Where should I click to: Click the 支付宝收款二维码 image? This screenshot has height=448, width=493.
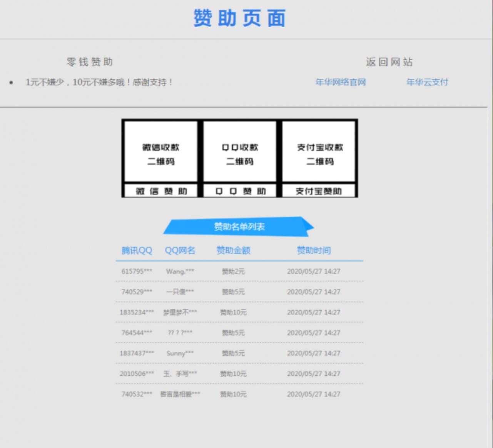319,152
